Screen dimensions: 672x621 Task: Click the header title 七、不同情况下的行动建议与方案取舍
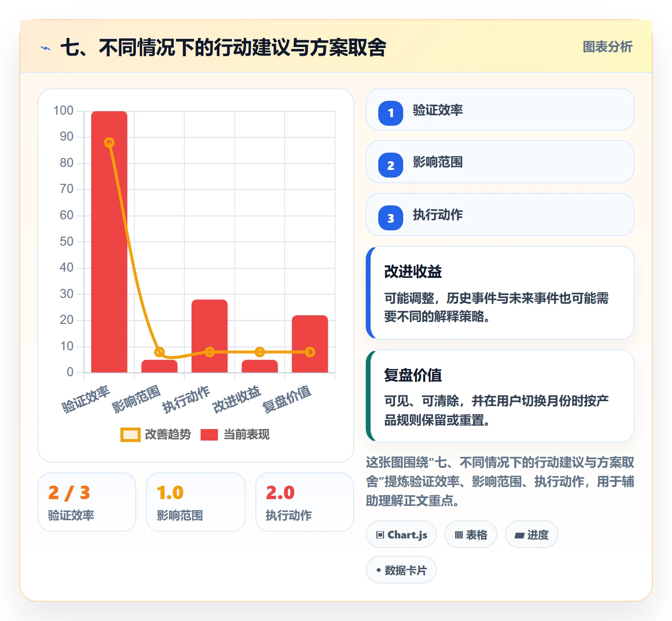coord(223,48)
